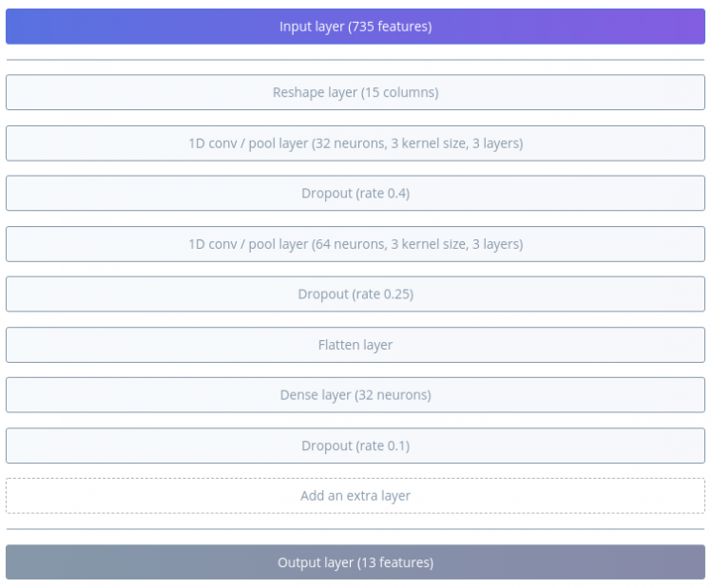
Task: Click the Input layer (735 features) block
Action: (x=355, y=27)
